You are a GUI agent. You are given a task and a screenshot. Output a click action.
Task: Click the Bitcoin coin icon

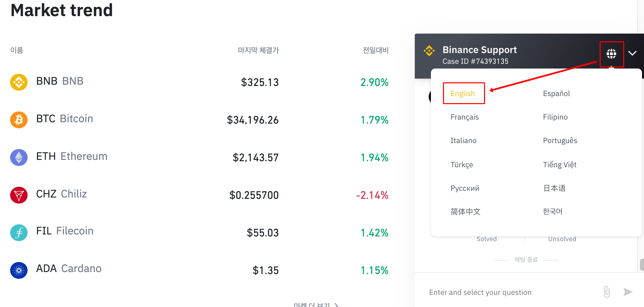coord(19,120)
